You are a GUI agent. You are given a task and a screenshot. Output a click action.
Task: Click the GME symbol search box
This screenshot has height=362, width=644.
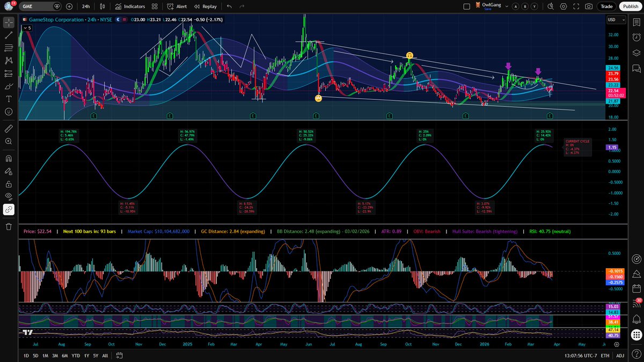coord(40,6)
